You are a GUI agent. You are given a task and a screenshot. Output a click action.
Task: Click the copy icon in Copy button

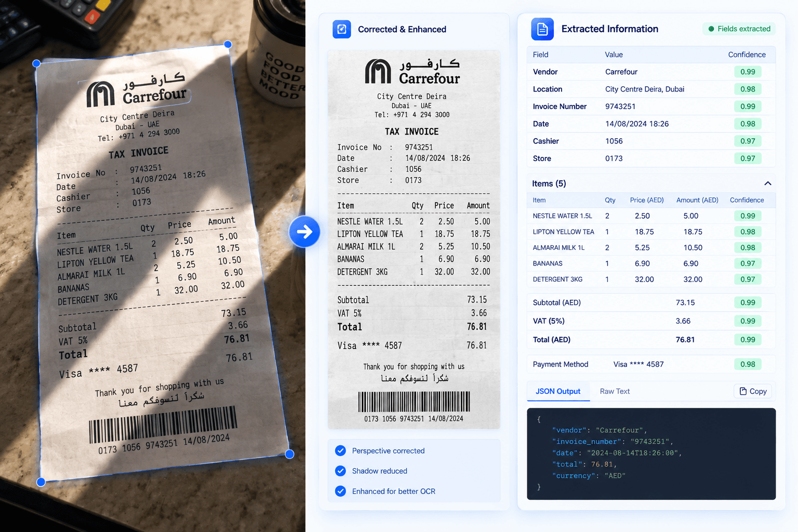743,391
